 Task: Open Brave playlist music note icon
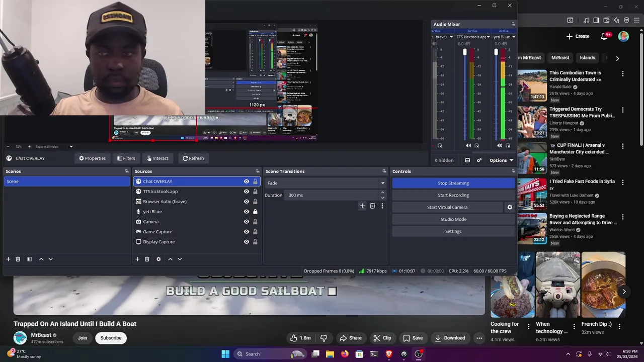click(x=586, y=20)
